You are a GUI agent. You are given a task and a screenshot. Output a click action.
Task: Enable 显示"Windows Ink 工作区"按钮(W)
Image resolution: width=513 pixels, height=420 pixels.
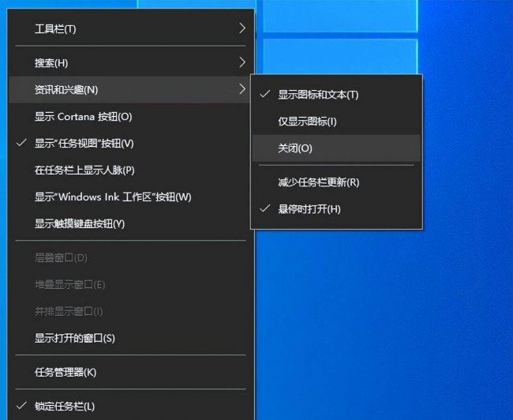click(130, 197)
